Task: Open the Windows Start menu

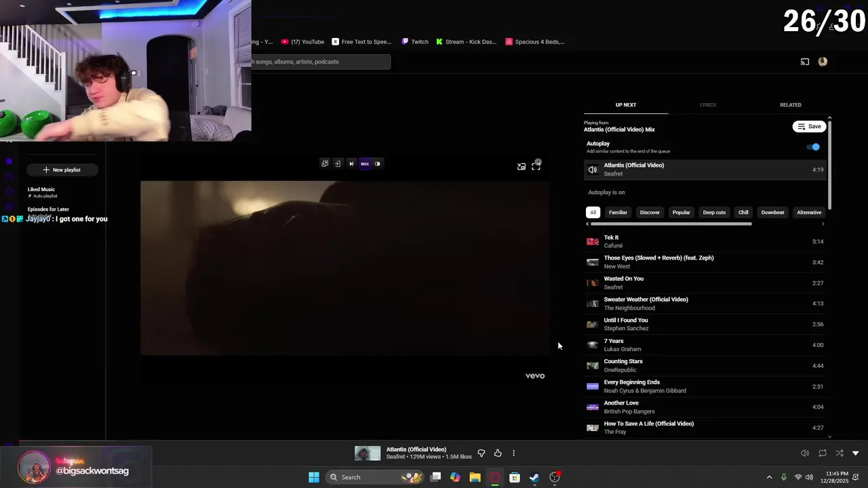Action: (x=314, y=477)
